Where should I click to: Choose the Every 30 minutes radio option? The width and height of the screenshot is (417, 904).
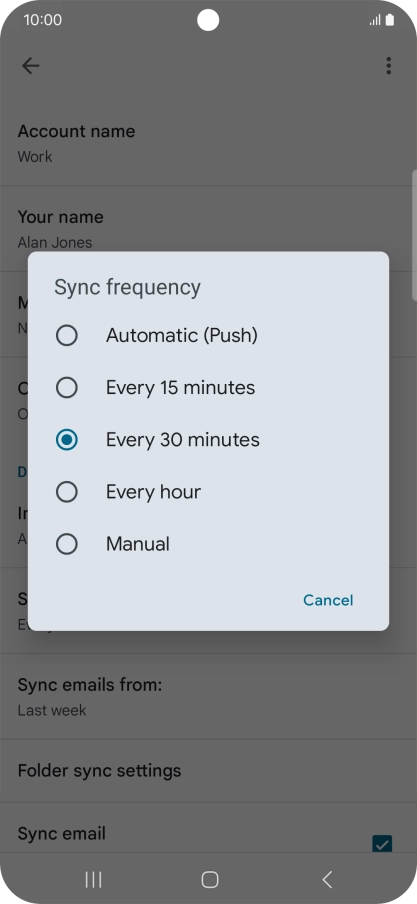pyautogui.click(x=67, y=440)
